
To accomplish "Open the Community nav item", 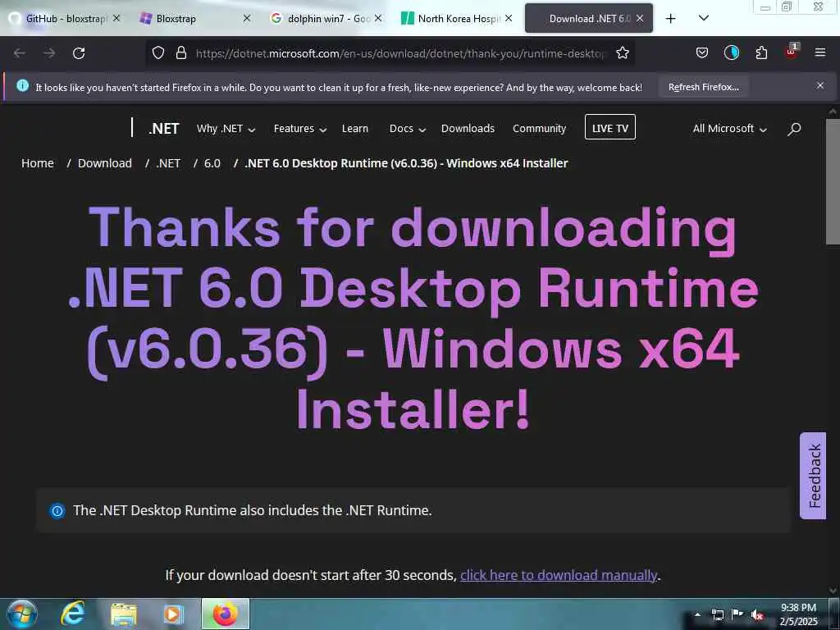I will pos(539,129).
